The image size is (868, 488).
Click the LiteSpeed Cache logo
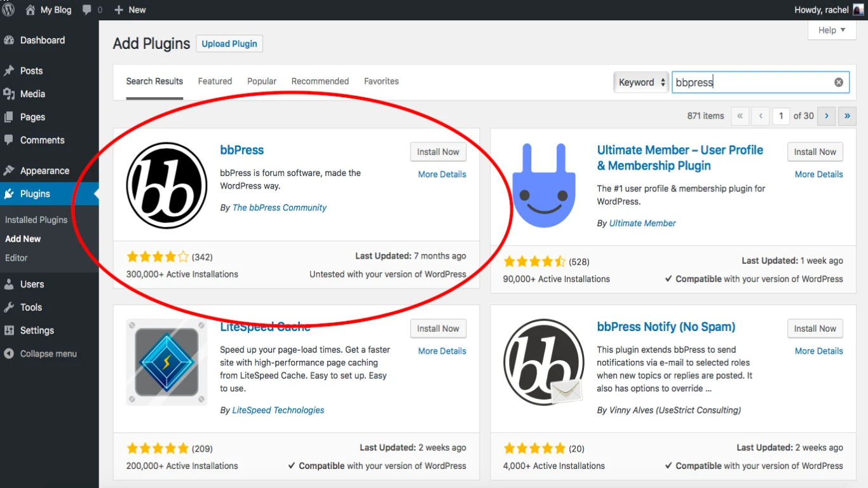(167, 362)
